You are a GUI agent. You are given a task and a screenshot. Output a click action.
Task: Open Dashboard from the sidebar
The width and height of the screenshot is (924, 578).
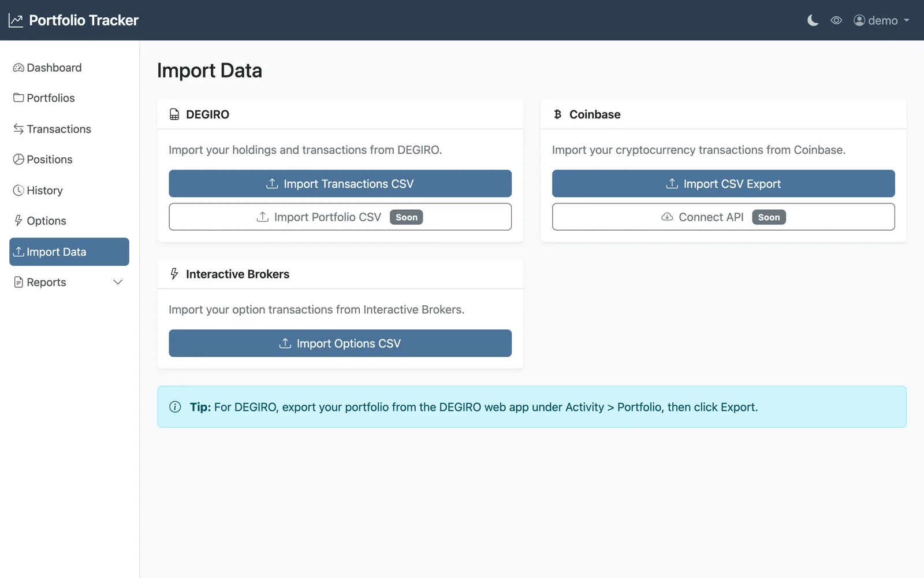point(69,68)
